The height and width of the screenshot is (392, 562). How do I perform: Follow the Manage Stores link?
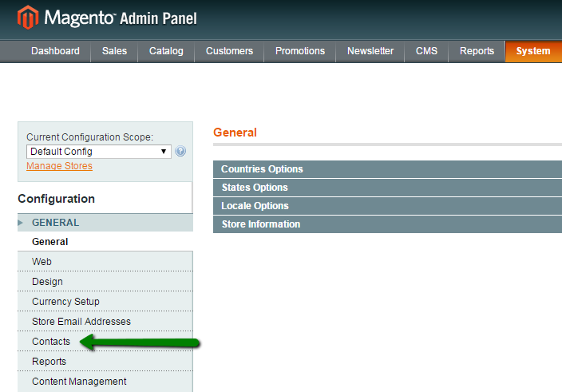click(60, 166)
